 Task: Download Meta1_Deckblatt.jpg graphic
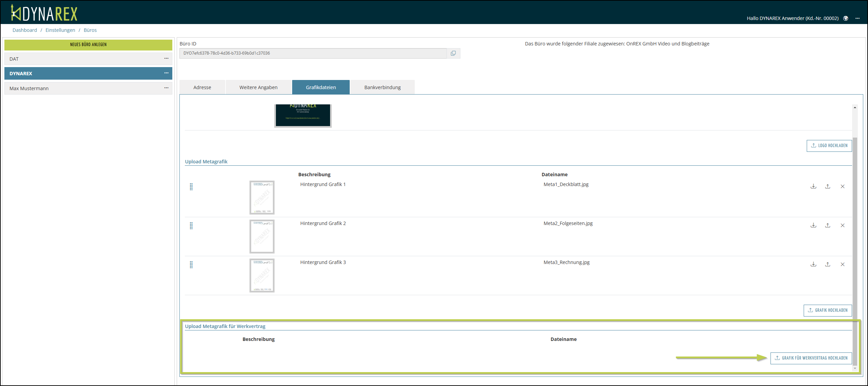[813, 186]
